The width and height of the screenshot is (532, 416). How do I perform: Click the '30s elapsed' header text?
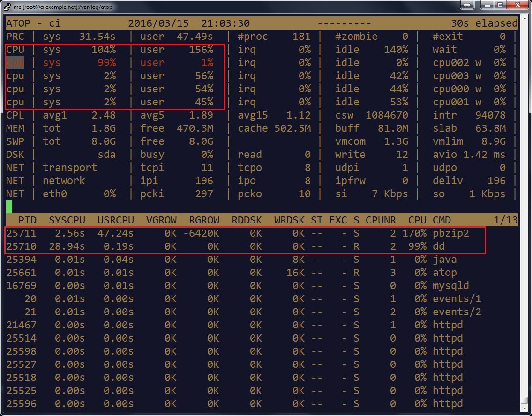tap(484, 23)
